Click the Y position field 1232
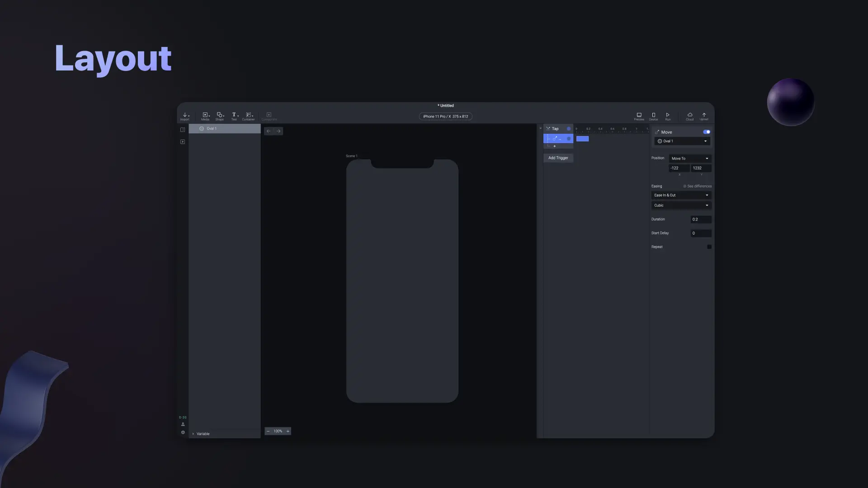The width and height of the screenshot is (868, 488). pos(701,168)
